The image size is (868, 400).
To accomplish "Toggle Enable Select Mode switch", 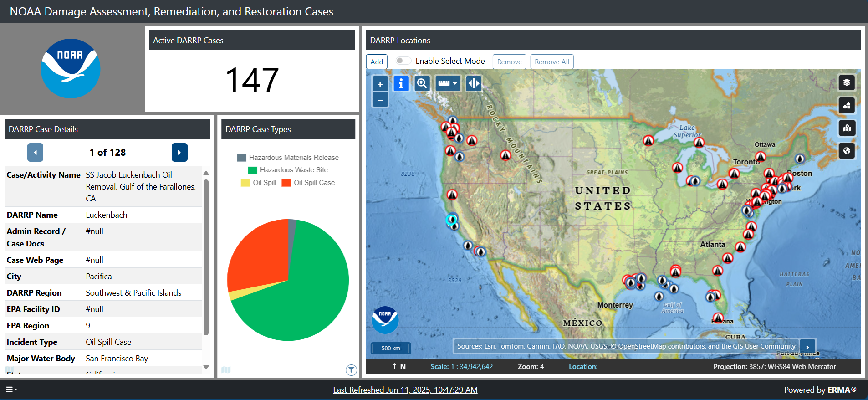I will coord(403,61).
